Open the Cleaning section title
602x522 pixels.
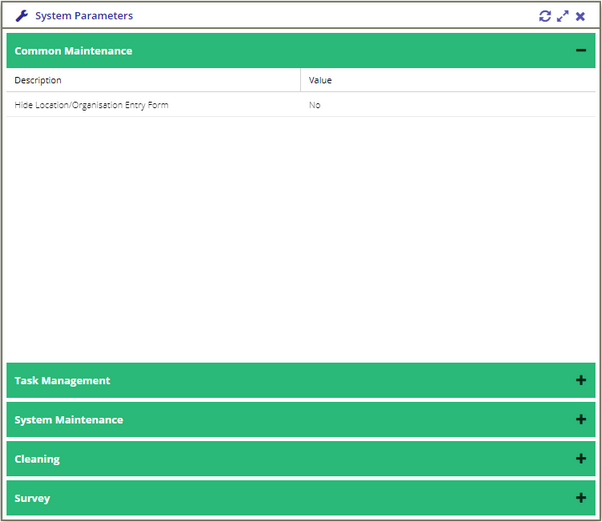[37, 459]
